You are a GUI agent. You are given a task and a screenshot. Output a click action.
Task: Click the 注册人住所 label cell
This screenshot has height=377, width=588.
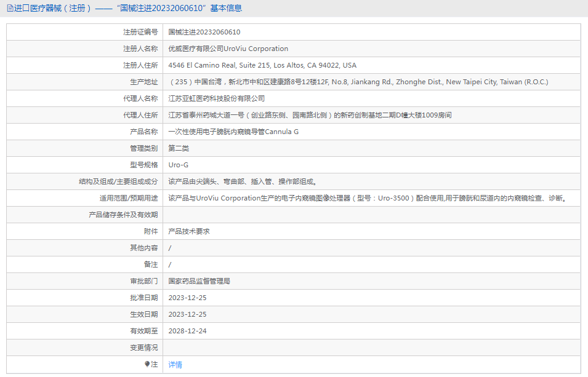click(x=85, y=65)
